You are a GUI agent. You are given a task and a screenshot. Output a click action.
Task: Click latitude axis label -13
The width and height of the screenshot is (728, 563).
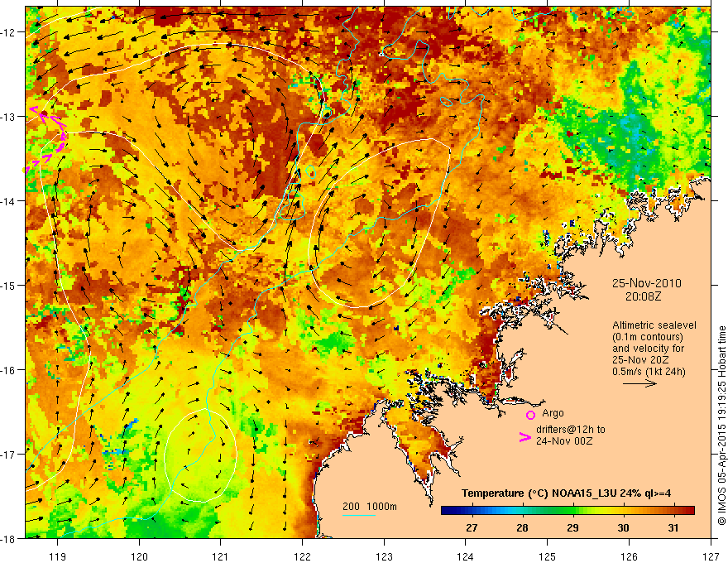pyautogui.click(x=9, y=116)
